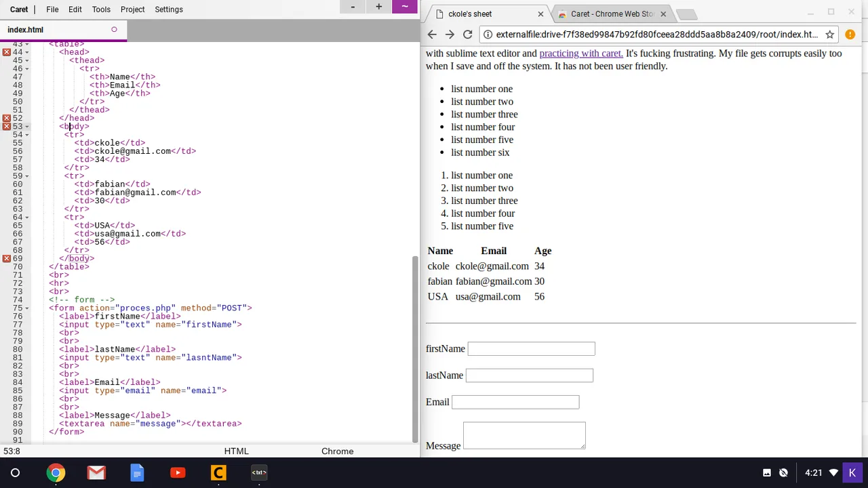Click the plus button in Caret title bar
The width and height of the screenshot is (868, 488).
[x=378, y=7]
